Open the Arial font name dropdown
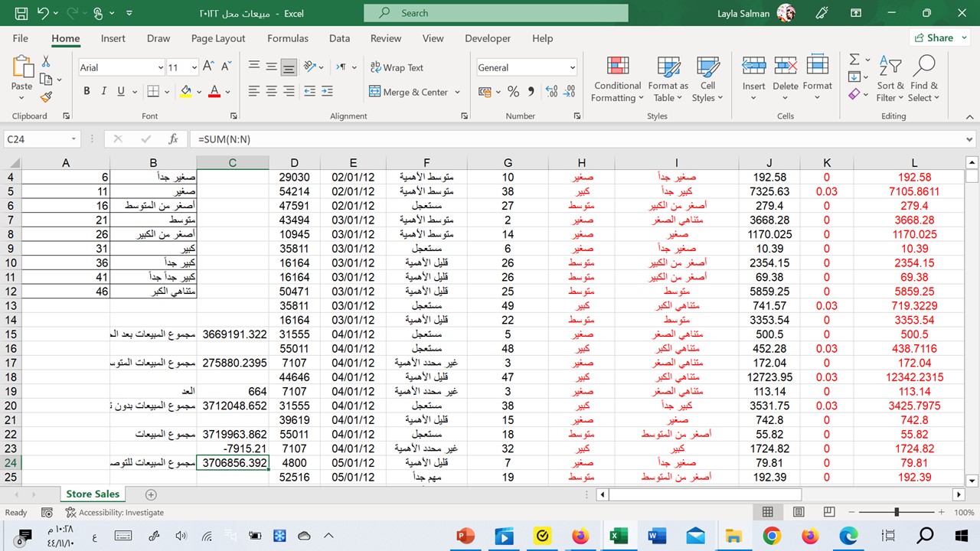The image size is (980, 551). coord(160,67)
